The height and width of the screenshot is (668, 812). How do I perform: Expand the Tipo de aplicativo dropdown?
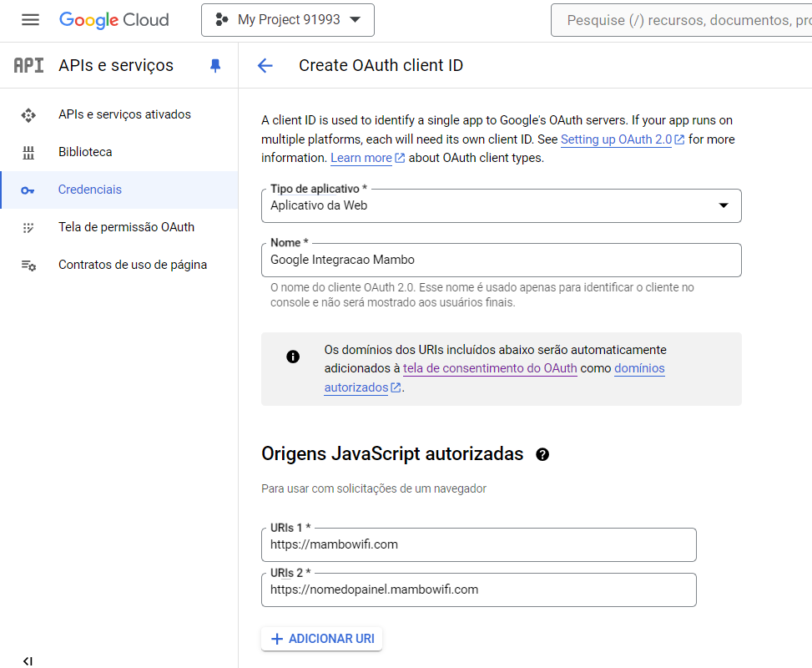[x=502, y=205]
